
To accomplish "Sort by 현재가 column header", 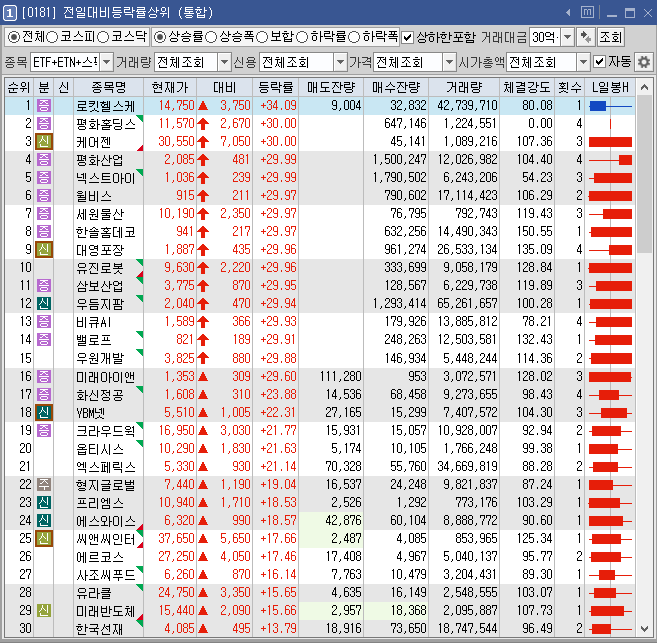I will click(x=170, y=87).
